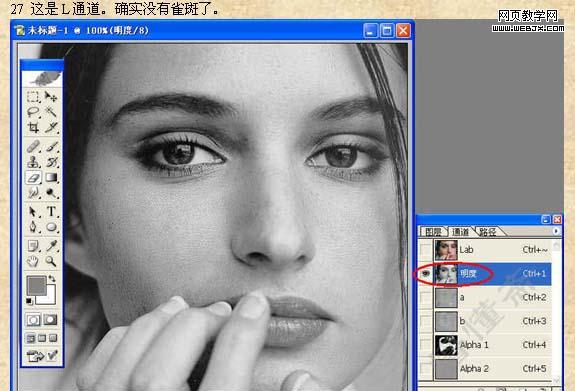
Task: Select the Ellipse shape tool
Action: [51, 227]
